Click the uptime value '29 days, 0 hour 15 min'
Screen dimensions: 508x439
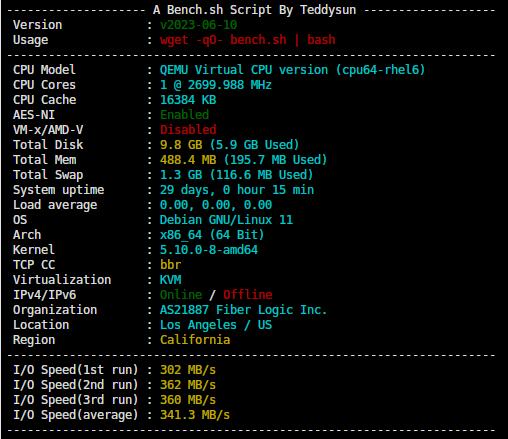point(237,190)
